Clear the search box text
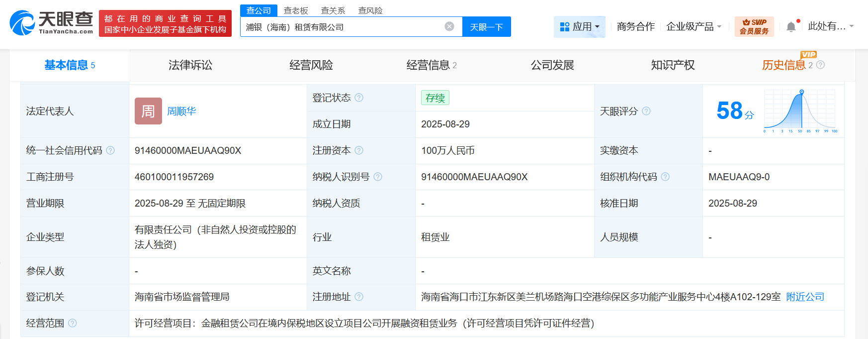This screenshot has width=868, height=339. tap(449, 26)
